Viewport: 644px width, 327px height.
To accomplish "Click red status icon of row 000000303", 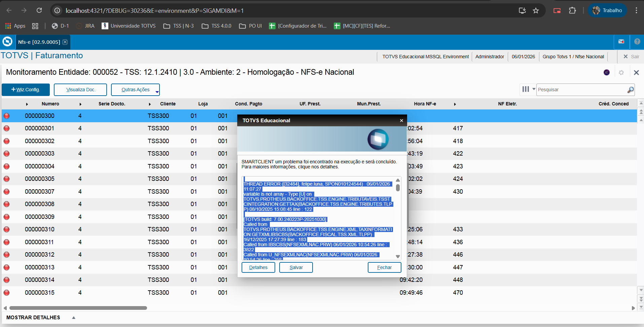I will pos(6,154).
